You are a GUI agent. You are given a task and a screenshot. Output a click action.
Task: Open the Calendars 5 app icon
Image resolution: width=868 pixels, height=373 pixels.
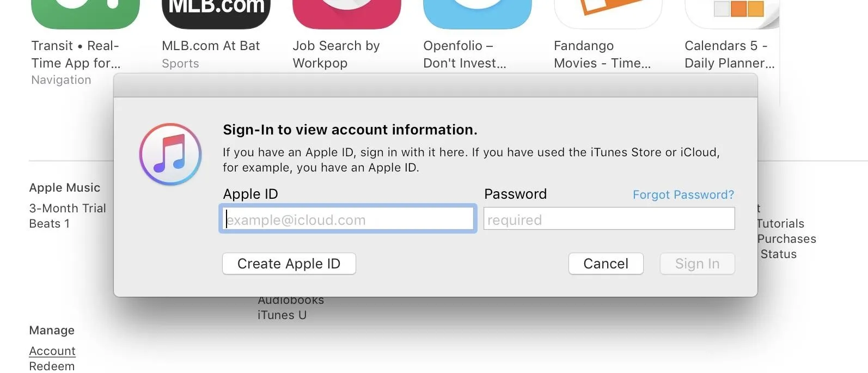click(x=732, y=13)
